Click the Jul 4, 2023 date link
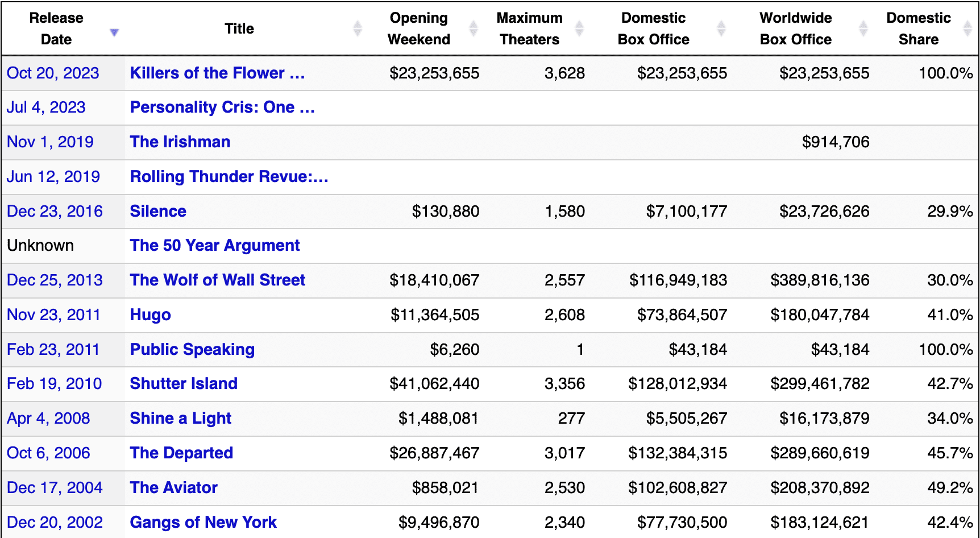980x538 pixels. [x=46, y=107]
